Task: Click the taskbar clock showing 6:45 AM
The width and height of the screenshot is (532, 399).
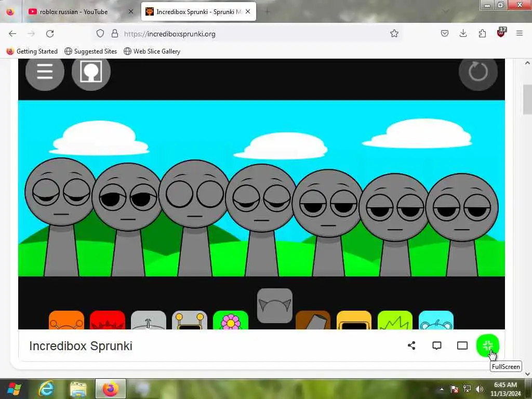Action: pyautogui.click(x=506, y=389)
